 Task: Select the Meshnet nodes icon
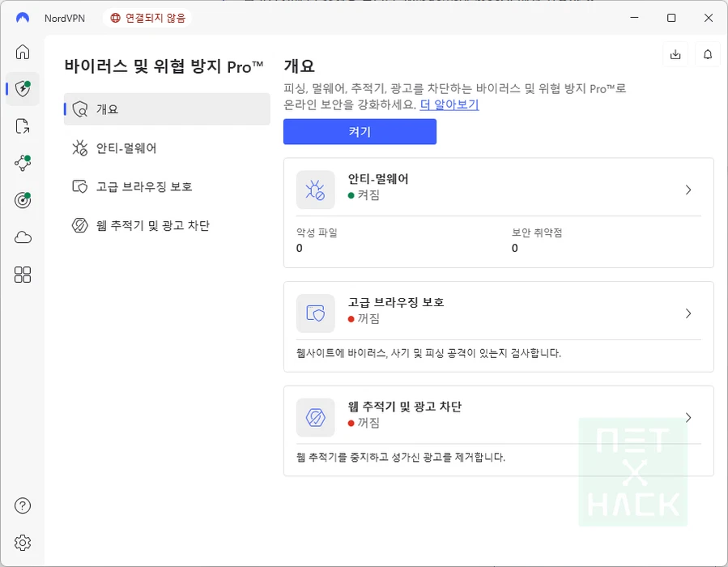23,163
